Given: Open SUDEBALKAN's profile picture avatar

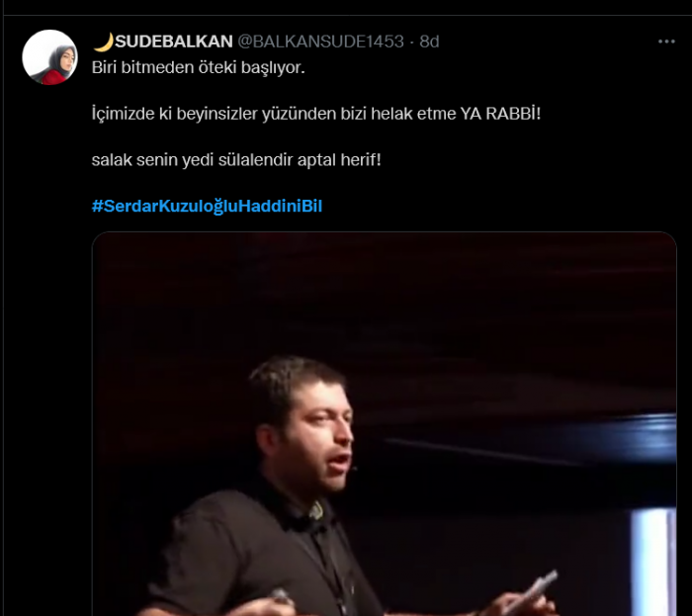Looking at the screenshot, I should pos(49,57).
